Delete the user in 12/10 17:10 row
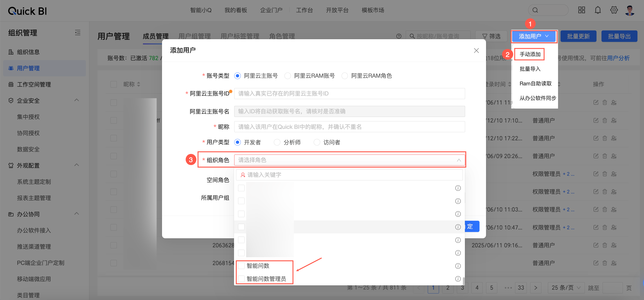644x300 pixels. (604, 120)
